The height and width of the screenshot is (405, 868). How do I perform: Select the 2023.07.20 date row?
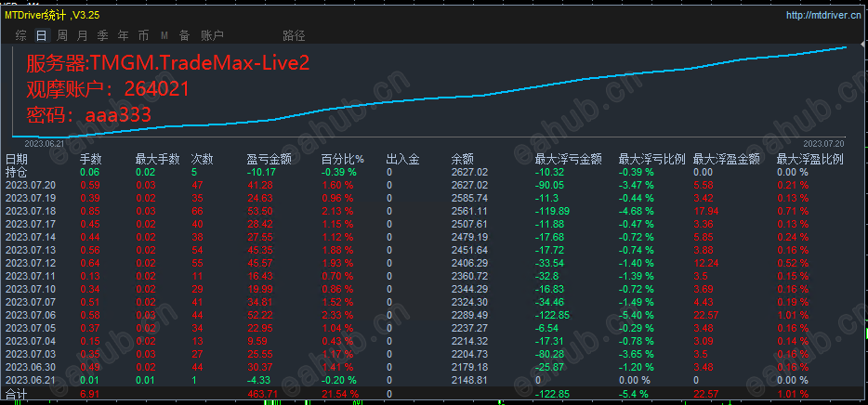(x=30, y=185)
